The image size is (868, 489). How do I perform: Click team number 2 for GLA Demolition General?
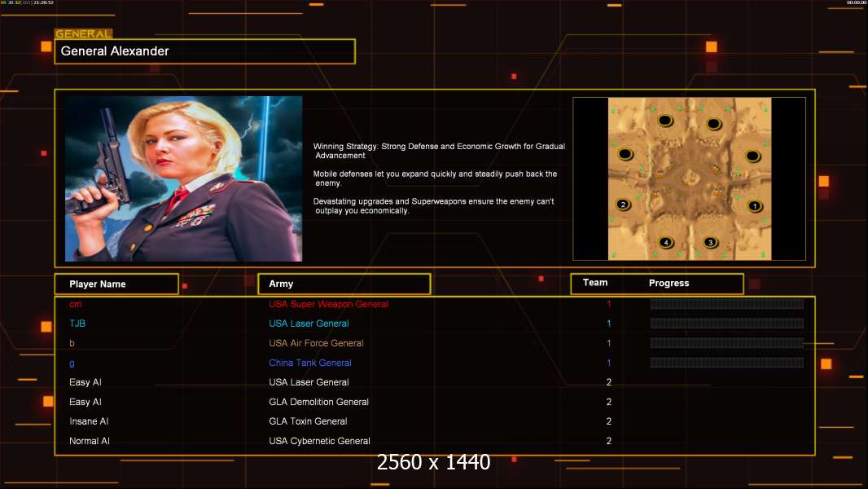click(609, 402)
